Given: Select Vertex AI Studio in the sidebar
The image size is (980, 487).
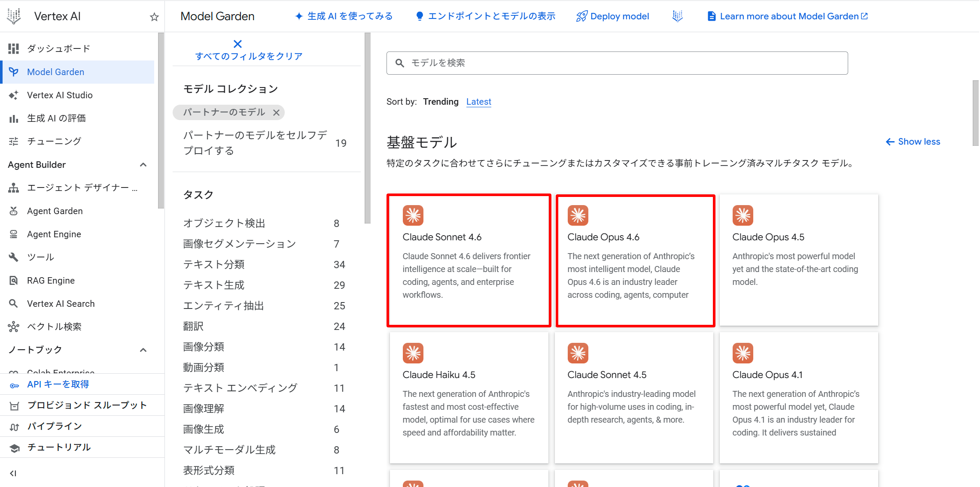Looking at the screenshot, I should click(60, 95).
